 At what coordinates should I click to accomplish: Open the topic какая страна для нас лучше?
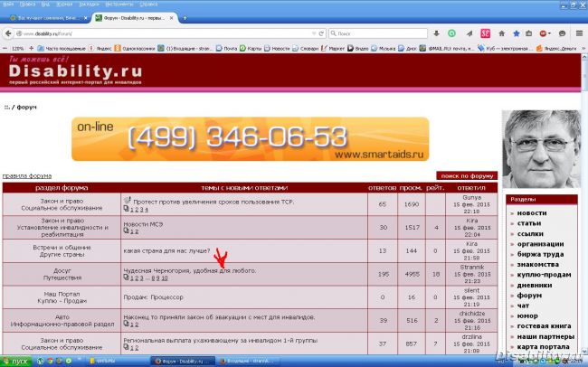166,250
